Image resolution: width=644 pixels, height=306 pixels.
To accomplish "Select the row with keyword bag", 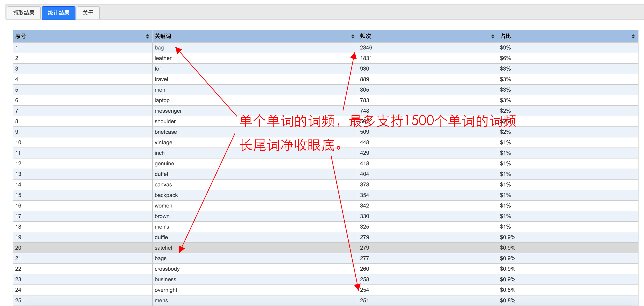I will pos(159,48).
